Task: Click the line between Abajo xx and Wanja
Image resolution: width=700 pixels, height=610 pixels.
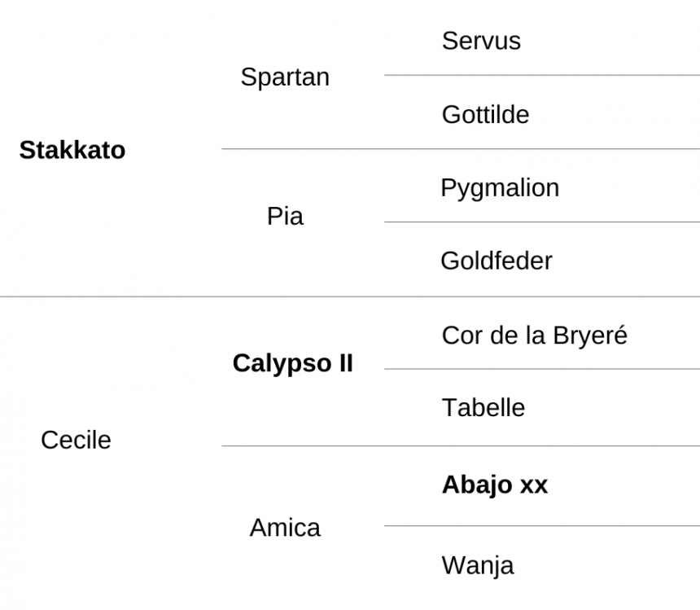Action: coord(542,526)
